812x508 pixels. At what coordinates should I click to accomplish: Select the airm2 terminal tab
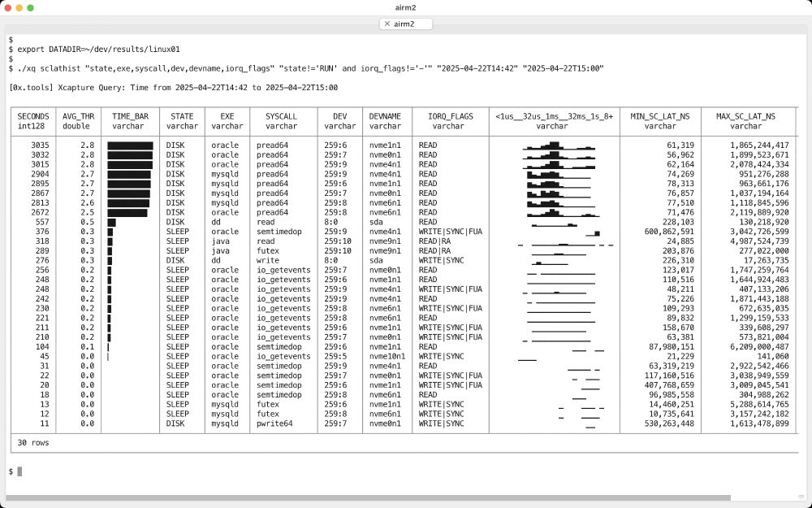pos(405,24)
